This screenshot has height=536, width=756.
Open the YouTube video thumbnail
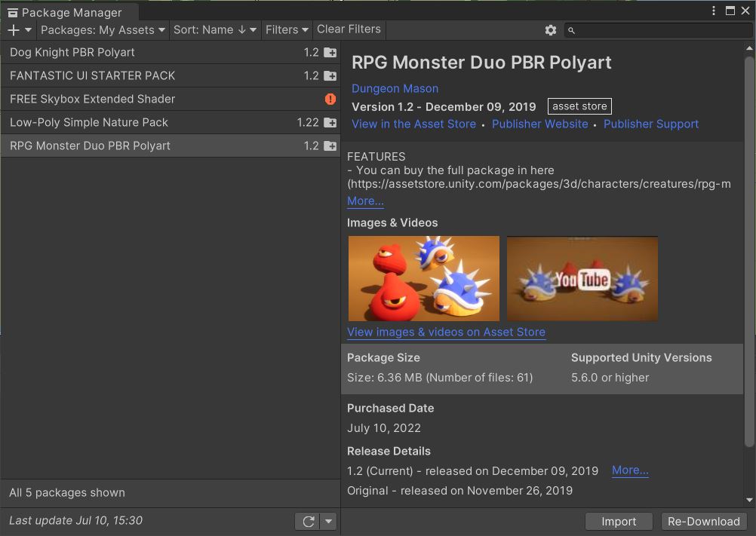(x=582, y=278)
